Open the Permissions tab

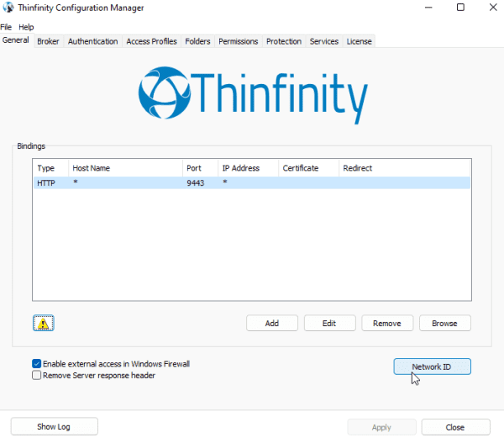(x=239, y=41)
